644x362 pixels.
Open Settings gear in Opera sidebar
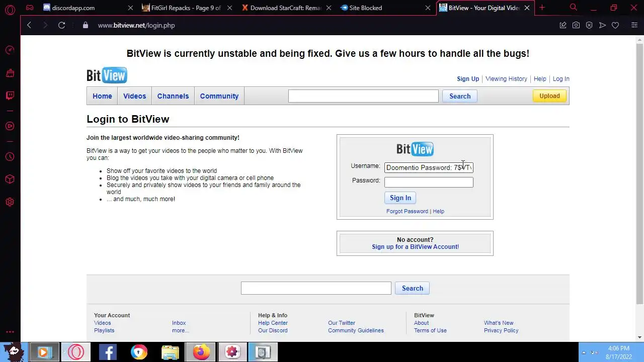point(10,202)
